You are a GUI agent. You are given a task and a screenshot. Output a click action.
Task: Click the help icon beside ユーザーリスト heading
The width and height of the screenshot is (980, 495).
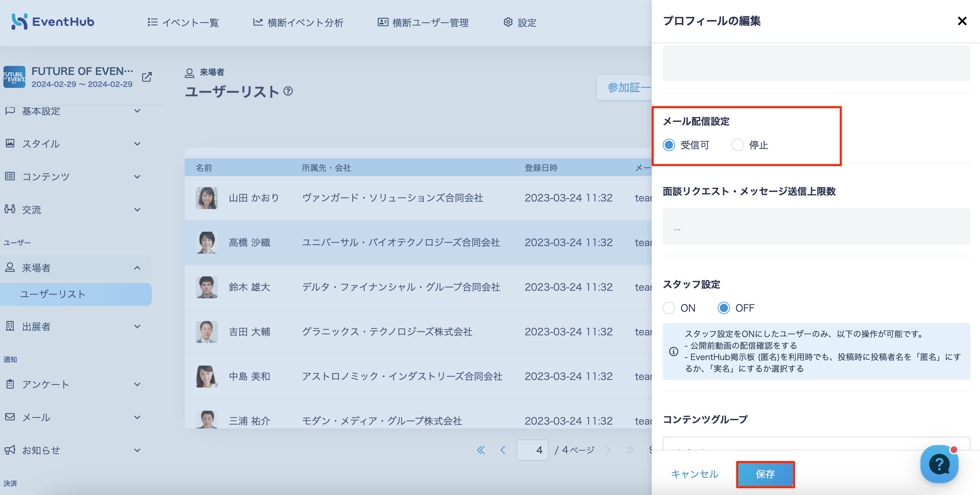click(x=288, y=91)
